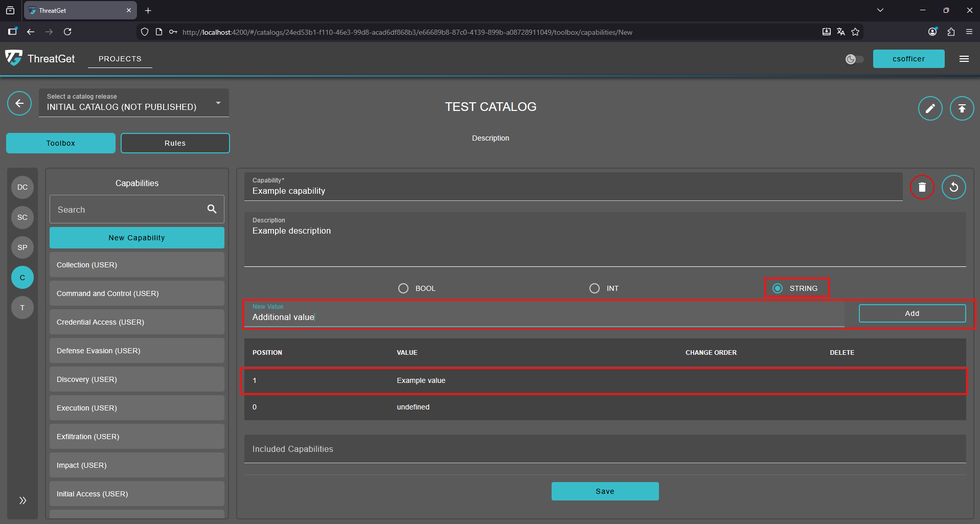Open the PROJECTS menu item
The image size is (980, 524).
120,59
